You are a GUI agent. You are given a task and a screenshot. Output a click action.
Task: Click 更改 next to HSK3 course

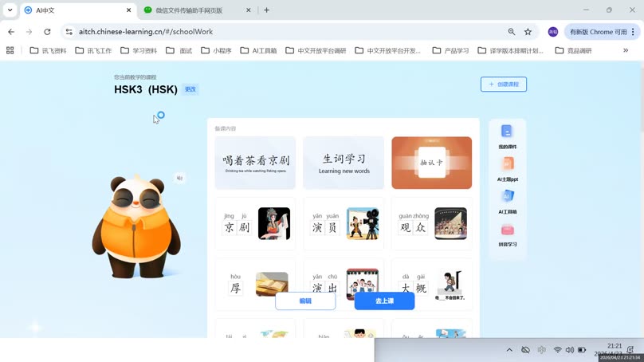point(190,89)
